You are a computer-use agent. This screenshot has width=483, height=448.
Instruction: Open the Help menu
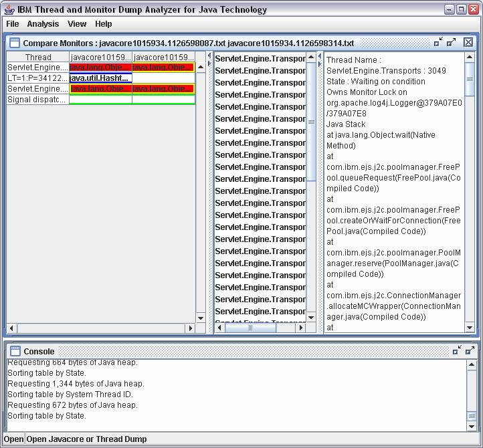tap(103, 24)
